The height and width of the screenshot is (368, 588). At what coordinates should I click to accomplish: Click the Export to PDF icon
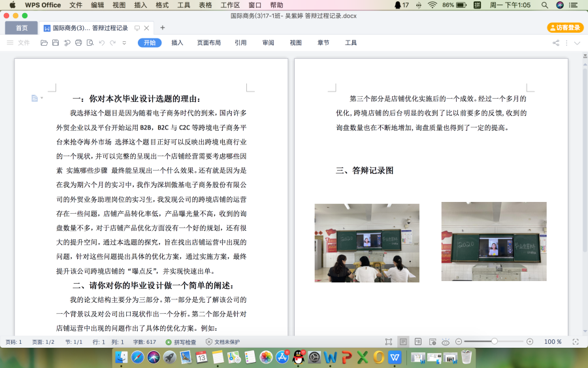coord(67,42)
